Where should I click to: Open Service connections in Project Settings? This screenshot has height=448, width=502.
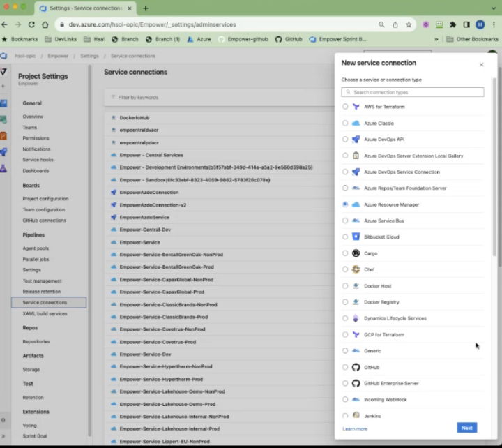coord(49,303)
